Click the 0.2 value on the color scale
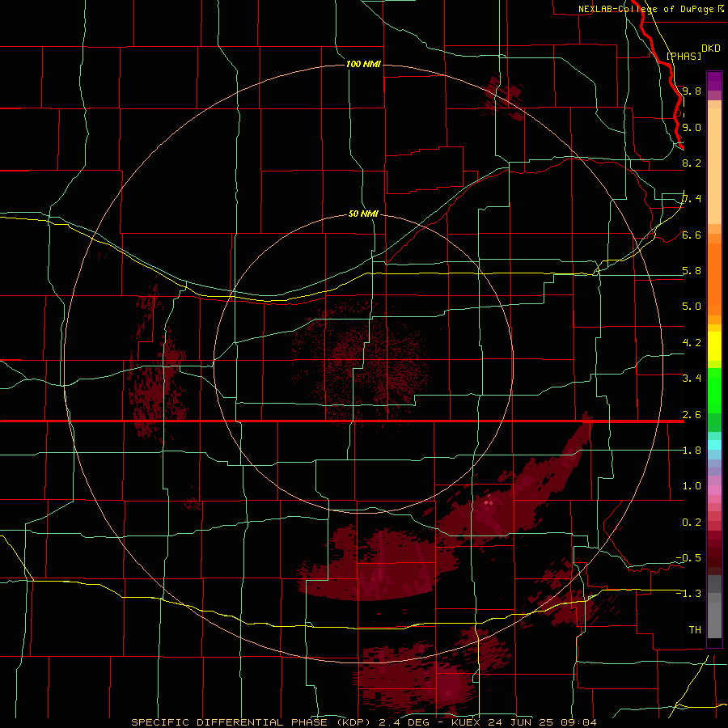 tap(692, 523)
